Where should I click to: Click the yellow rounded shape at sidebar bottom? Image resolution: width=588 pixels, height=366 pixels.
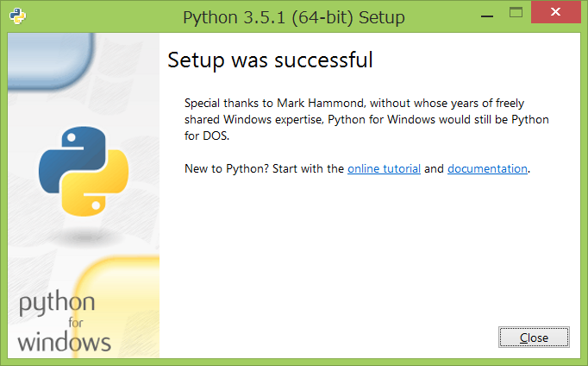pos(117,306)
